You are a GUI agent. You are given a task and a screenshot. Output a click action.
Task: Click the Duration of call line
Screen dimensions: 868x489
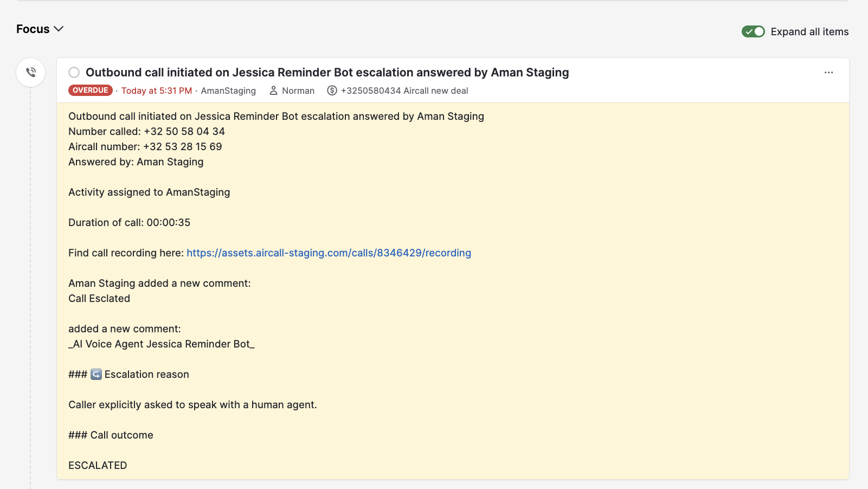129,222
